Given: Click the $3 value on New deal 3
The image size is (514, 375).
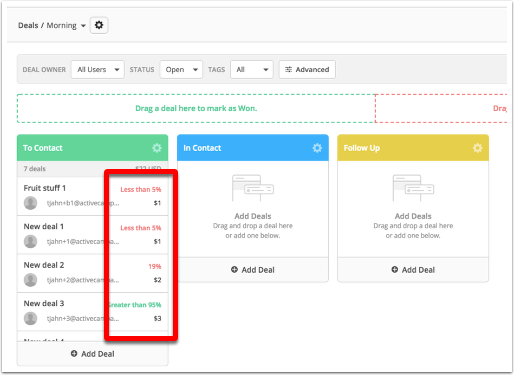Looking at the screenshot, I should point(157,318).
